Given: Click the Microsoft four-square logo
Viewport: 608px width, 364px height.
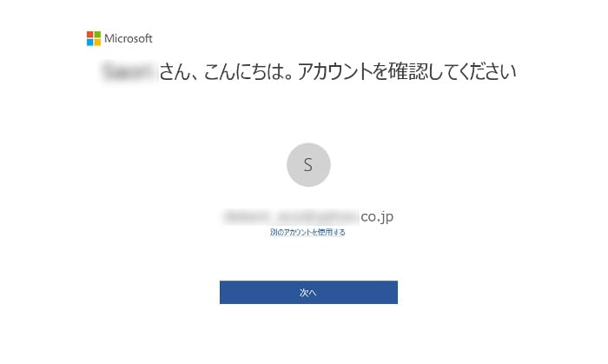Looking at the screenshot, I should (94, 38).
